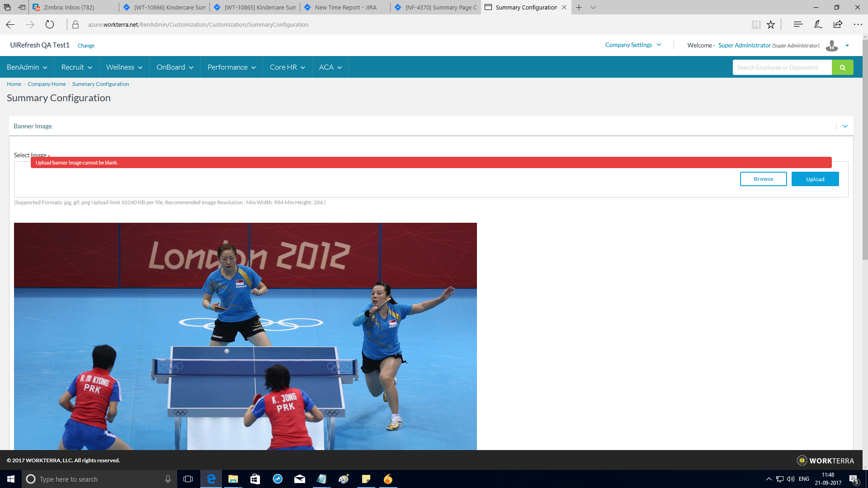Open the user profile dropdown caret
Image resolution: width=868 pixels, height=488 pixels.
847,46
